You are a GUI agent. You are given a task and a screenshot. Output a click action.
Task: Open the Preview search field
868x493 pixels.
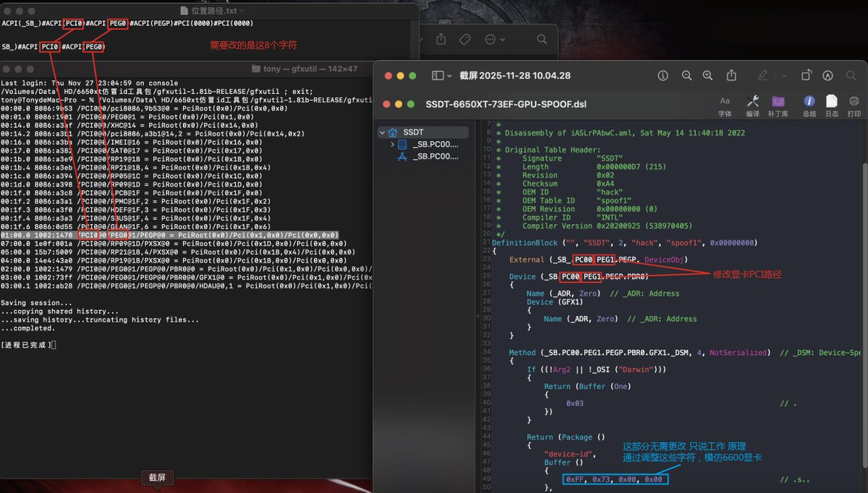click(851, 75)
